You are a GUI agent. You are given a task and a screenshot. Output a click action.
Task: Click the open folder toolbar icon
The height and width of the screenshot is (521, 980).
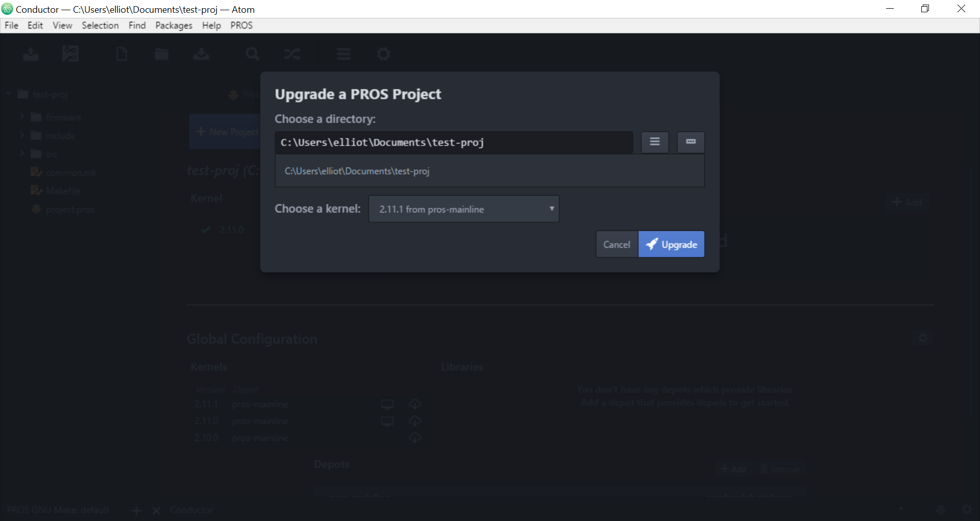[161, 54]
